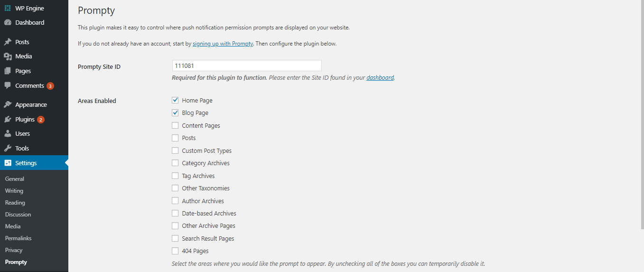
Task: Click the Appearance paintbrush icon
Action: [8, 104]
